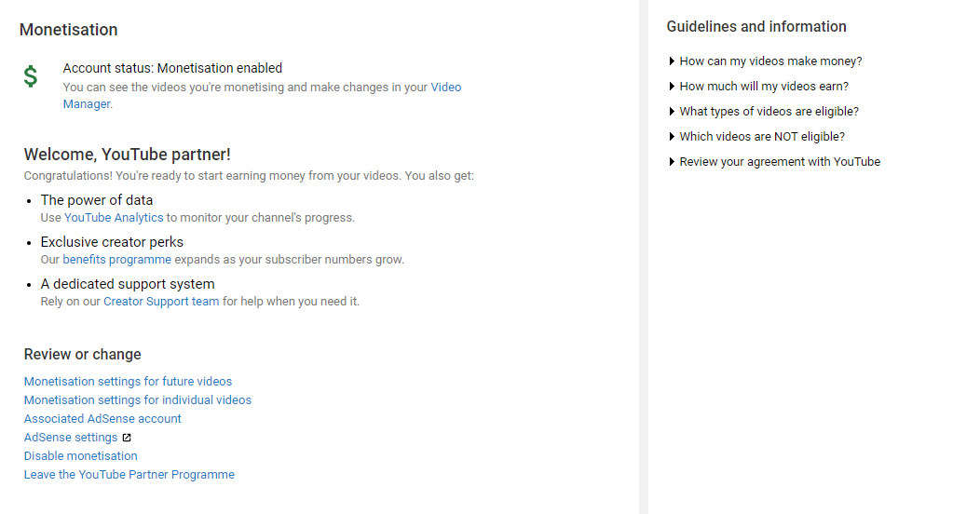Viewport: 980px width, 514px height.
Task: Click the Disable monetisation link
Action: [81, 456]
